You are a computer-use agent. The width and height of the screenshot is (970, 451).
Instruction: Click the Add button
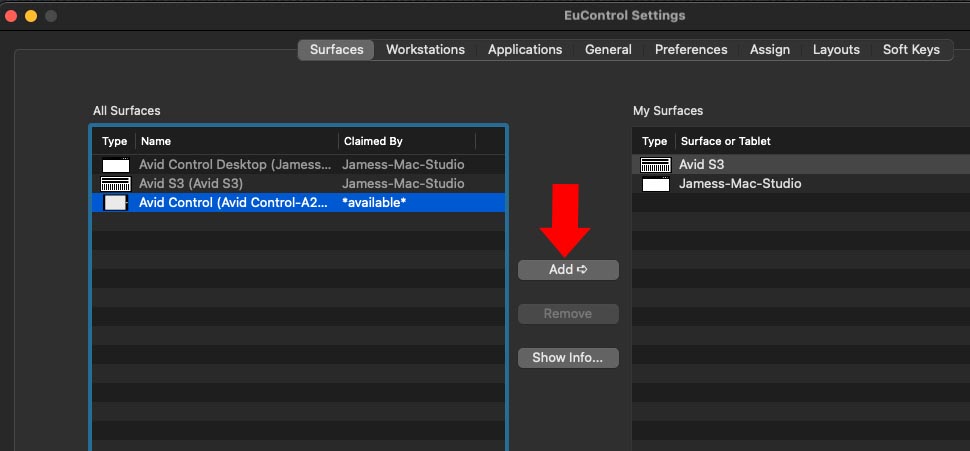[x=568, y=270]
